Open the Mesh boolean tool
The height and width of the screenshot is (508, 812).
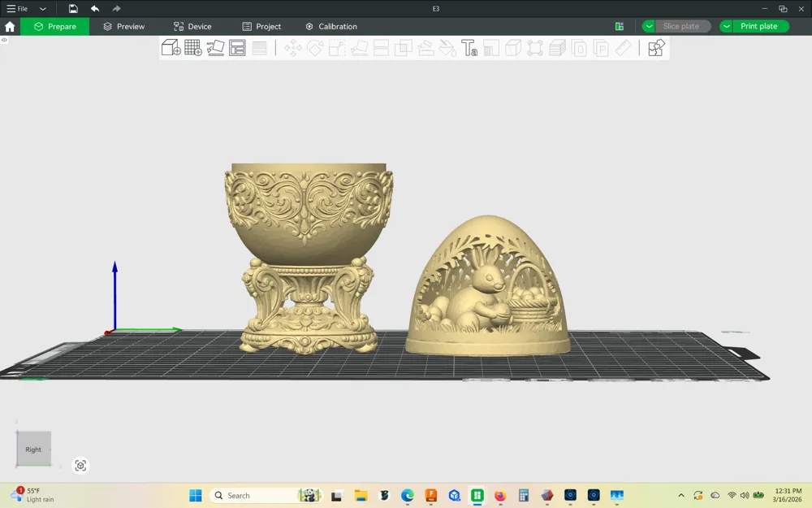tap(404, 48)
